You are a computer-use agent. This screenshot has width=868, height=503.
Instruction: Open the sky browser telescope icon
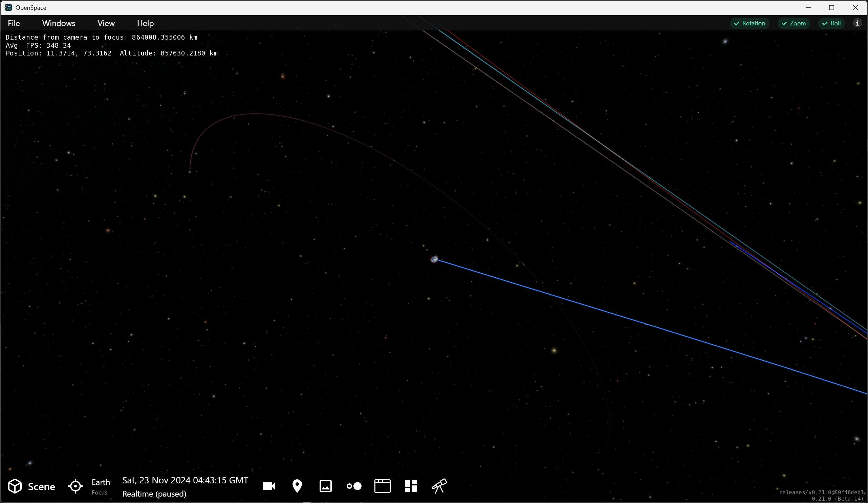(439, 486)
